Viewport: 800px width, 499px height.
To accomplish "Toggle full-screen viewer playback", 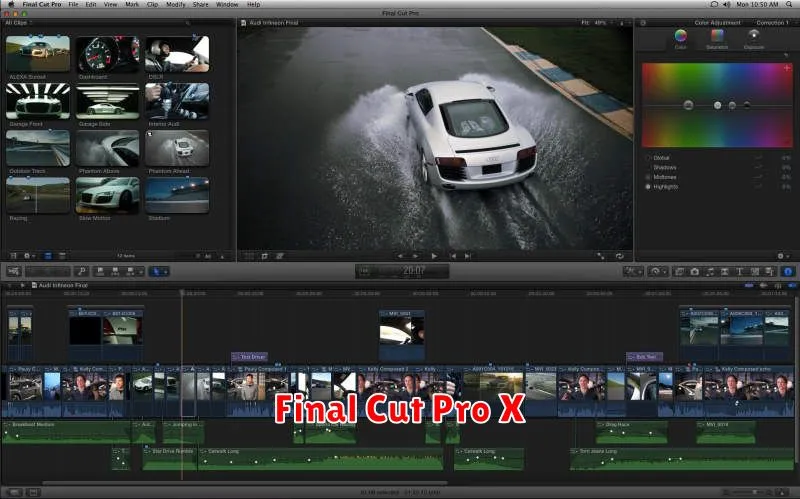I will 601,256.
